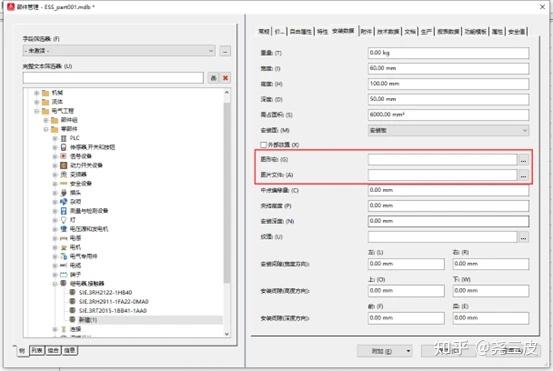Viewport: 553px width, 371px height.
Task: Switch to the 附件 (Accessories) tab
Action: click(366, 31)
